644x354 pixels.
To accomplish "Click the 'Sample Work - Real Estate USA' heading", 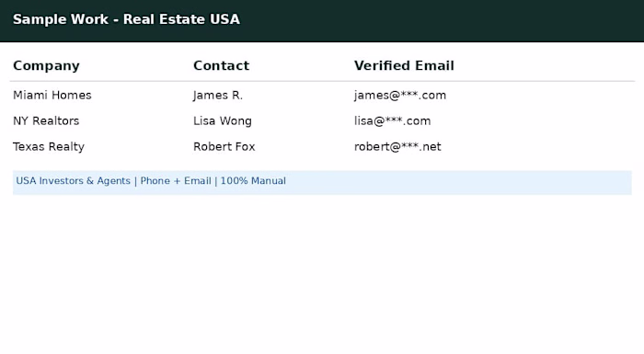I will pyautogui.click(x=126, y=19).
